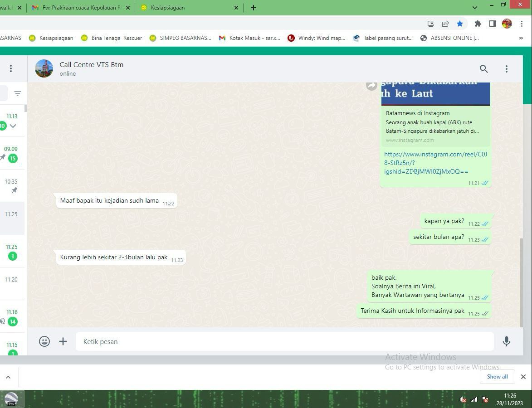Click the plus attach icon
Image resolution: width=532 pixels, height=408 pixels.
[x=63, y=341]
